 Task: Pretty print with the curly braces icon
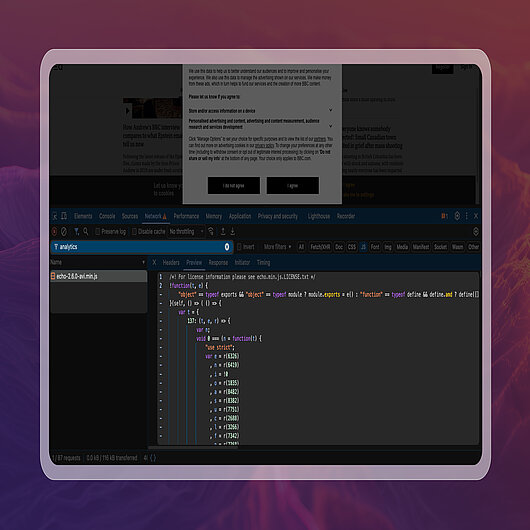coord(153,458)
